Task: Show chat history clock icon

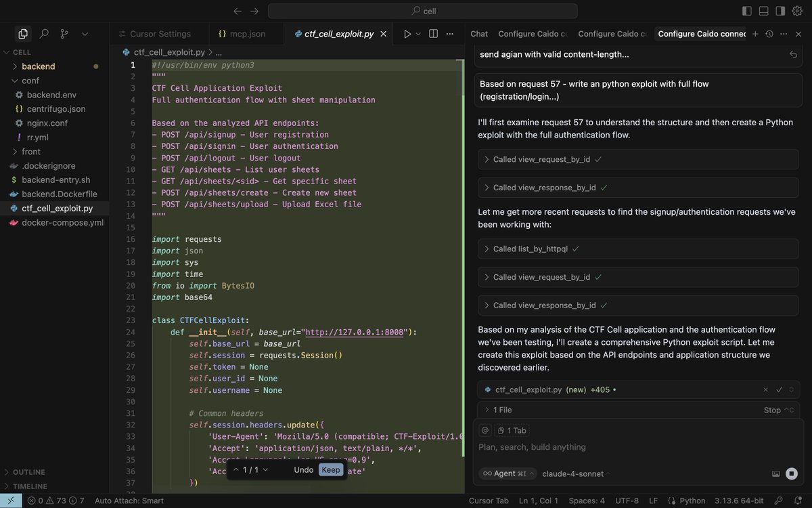Action: click(x=769, y=34)
